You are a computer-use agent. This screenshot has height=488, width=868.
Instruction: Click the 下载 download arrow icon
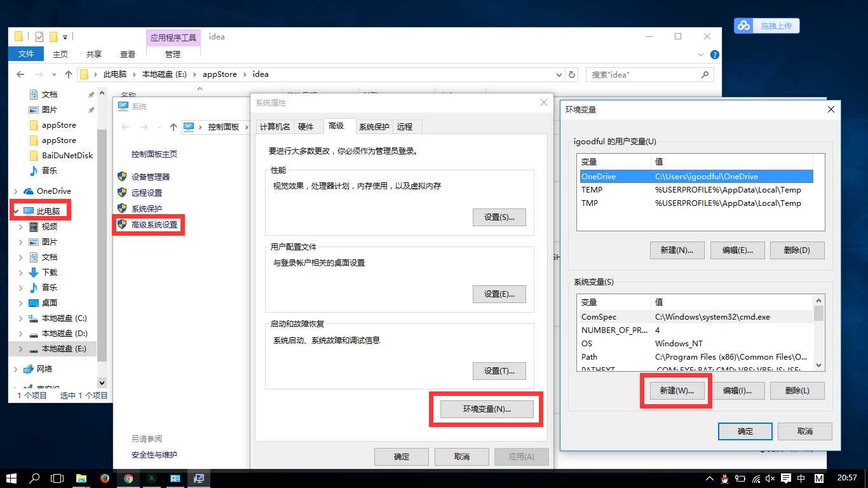coord(34,272)
